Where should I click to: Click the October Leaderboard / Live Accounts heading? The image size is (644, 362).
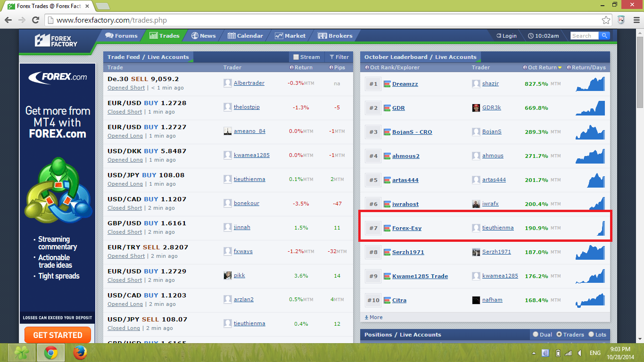(420, 57)
